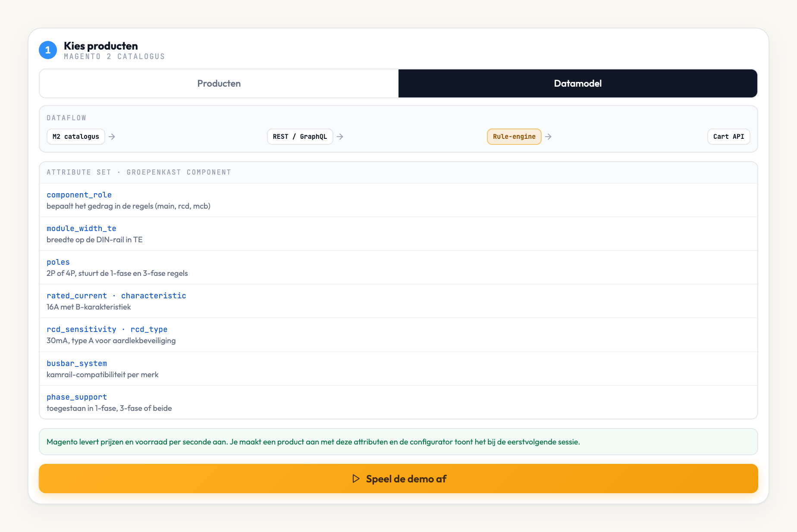Select the REST / GraphQL chip
797x532 pixels.
(x=300, y=137)
